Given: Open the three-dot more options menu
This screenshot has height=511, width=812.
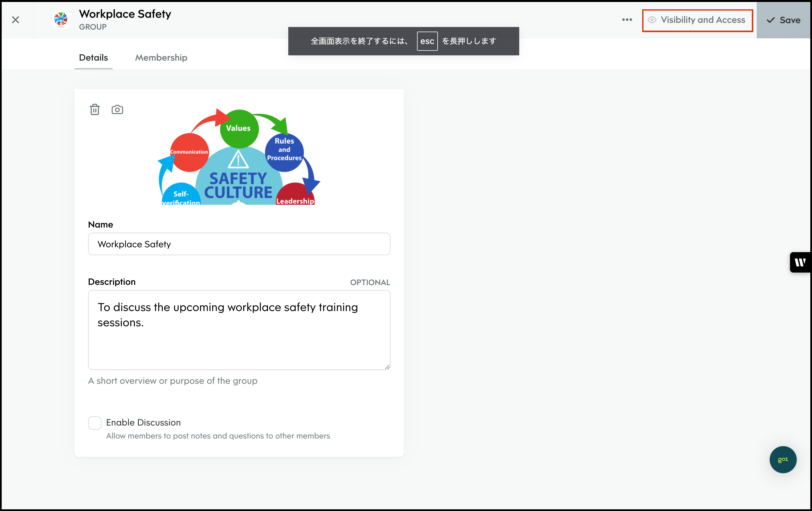Looking at the screenshot, I should tap(627, 20).
